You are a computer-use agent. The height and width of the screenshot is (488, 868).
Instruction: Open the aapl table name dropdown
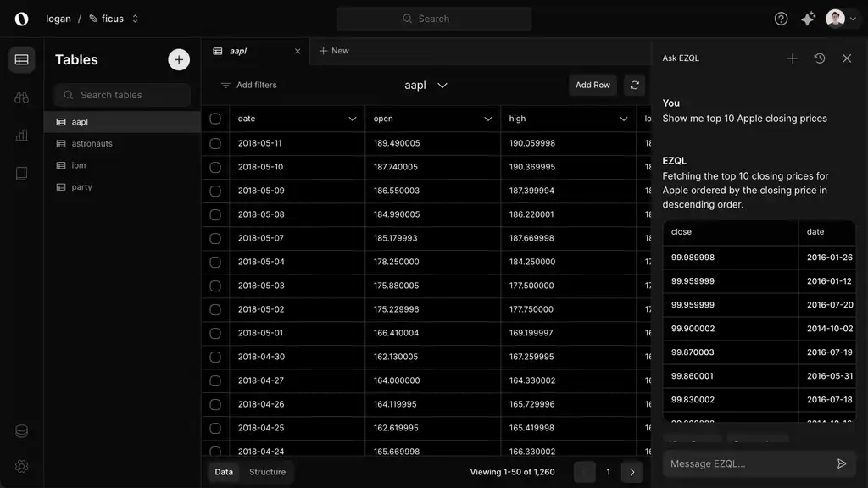pos(426,85)
